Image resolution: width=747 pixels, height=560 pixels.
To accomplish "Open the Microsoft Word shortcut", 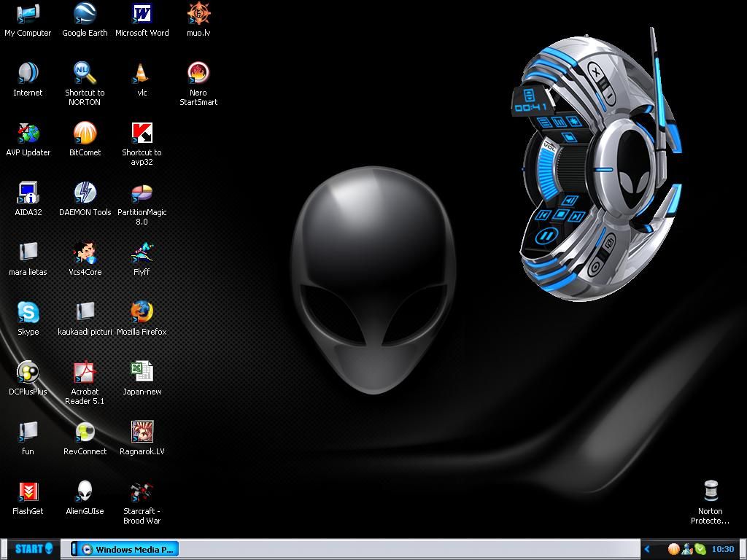I will (142, 21).
